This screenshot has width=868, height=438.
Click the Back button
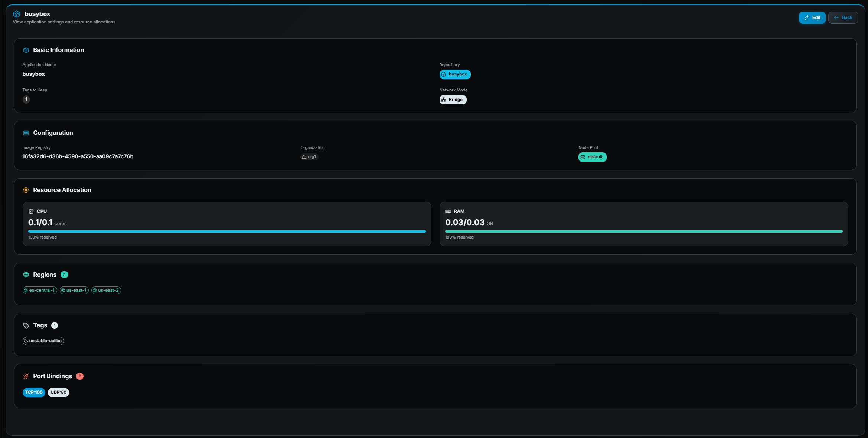pyautogui.click(x=843, y=17)
